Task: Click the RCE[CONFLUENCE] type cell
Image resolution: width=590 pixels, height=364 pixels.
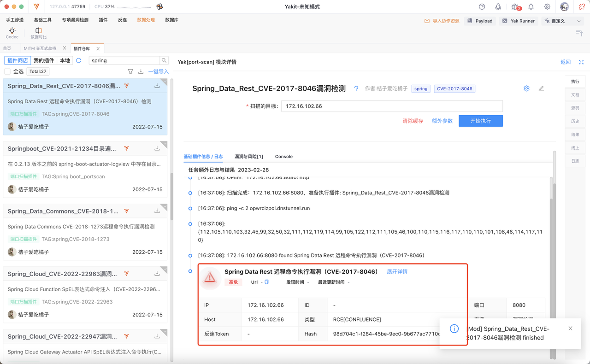Action: (357, 319)
